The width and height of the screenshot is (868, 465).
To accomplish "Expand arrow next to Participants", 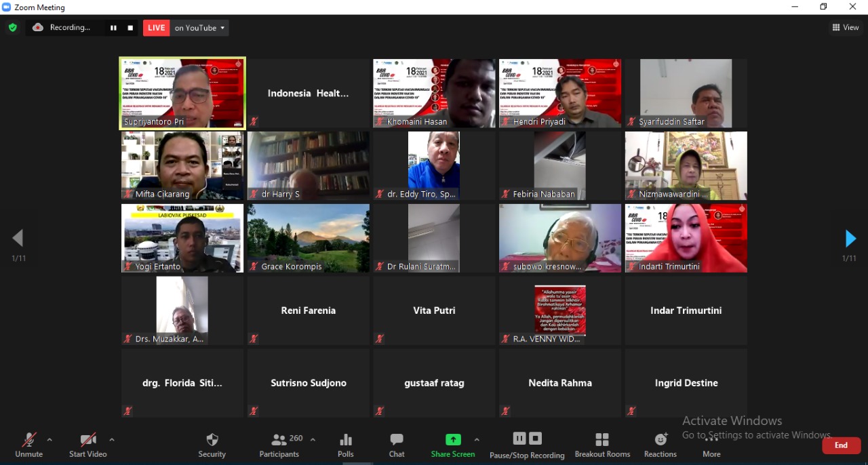I will click(x=313, y=440).
